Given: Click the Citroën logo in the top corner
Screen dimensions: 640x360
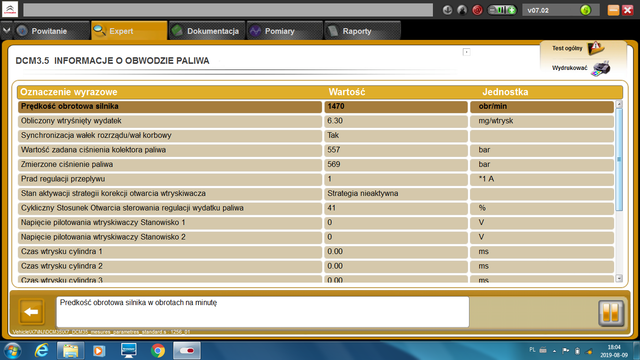Looking at the screenshot, I should (10, 9).
